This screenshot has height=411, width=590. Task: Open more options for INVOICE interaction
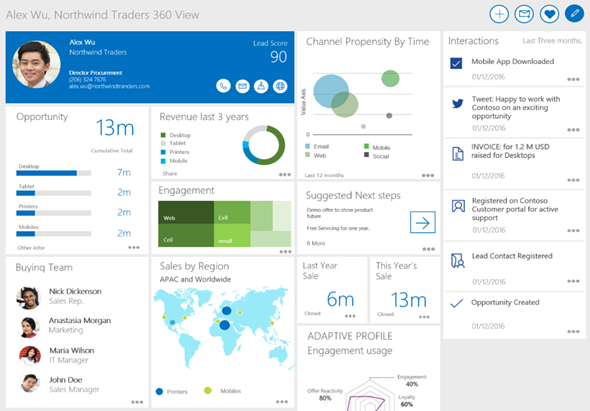pyautogui.click(x=573, y=180)
